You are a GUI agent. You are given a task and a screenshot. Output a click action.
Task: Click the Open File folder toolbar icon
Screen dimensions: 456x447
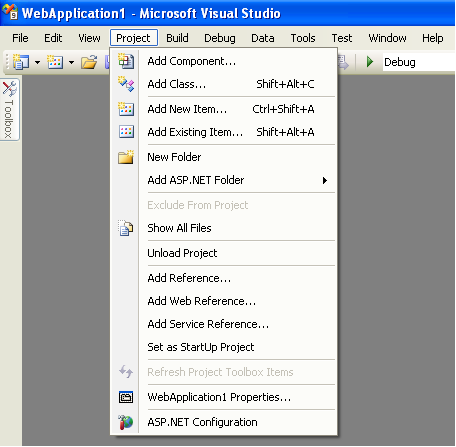(x=89, y=62)
